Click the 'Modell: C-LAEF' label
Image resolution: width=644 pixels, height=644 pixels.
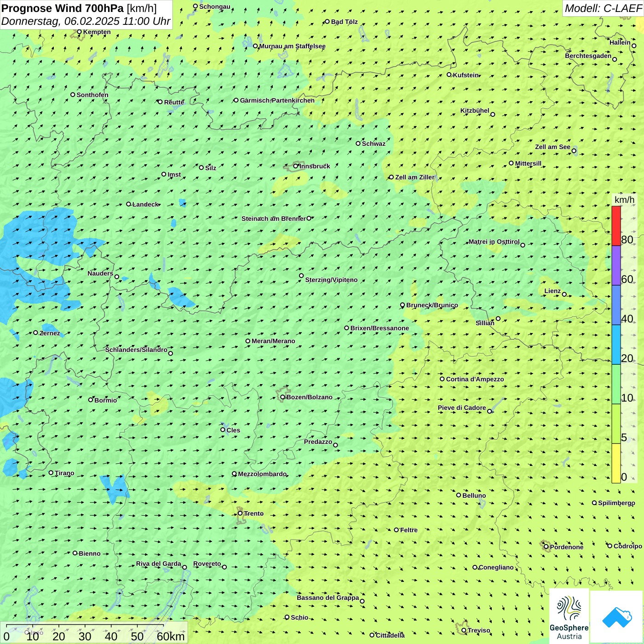603,8
